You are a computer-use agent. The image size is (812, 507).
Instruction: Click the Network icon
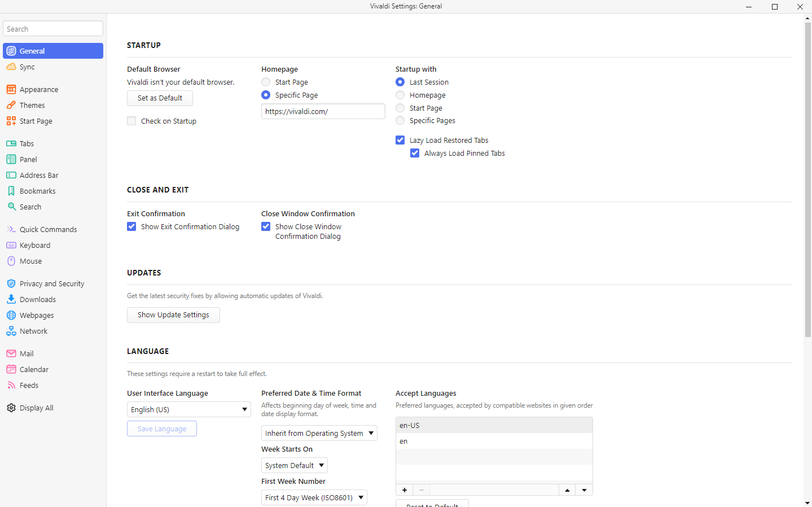pyautogui.click(x=11, y=331)
